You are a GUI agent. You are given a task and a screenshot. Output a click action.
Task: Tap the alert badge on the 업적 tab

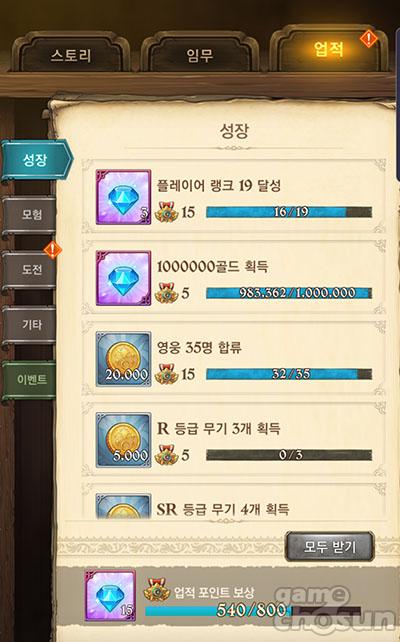coord(369,39)
